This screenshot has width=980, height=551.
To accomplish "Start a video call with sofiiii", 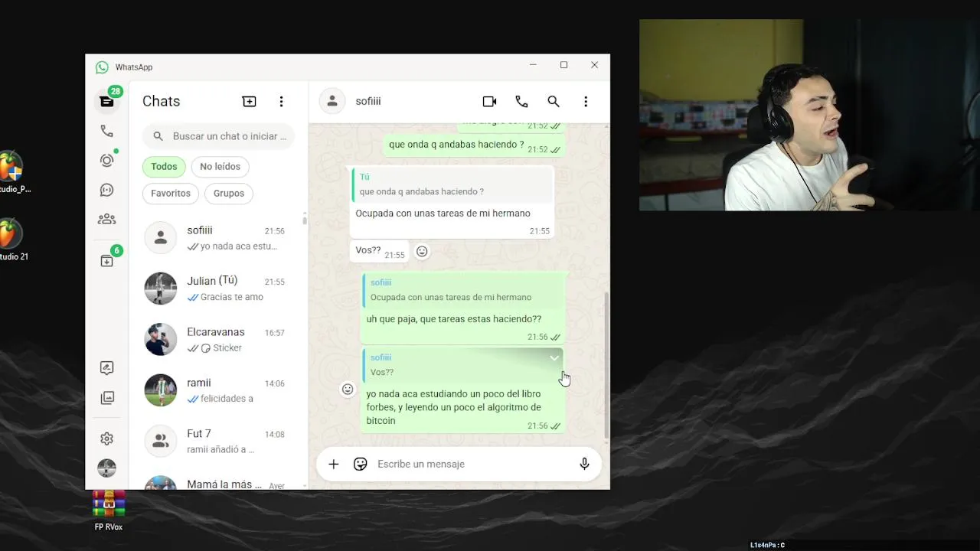I will (x=490, y=101).
